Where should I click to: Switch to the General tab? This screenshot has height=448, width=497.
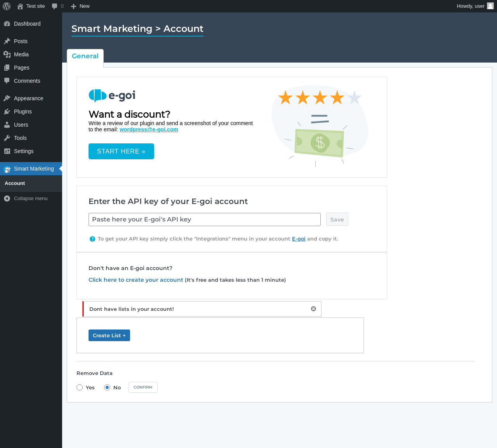click(85, 56)
